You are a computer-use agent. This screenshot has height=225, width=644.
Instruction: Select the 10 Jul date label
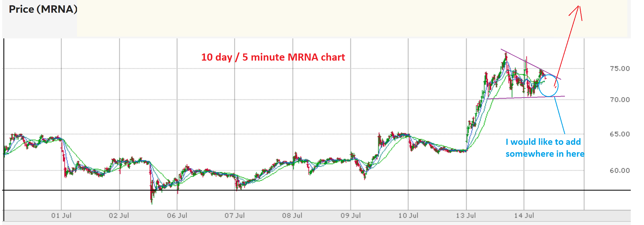click(408, 215)
